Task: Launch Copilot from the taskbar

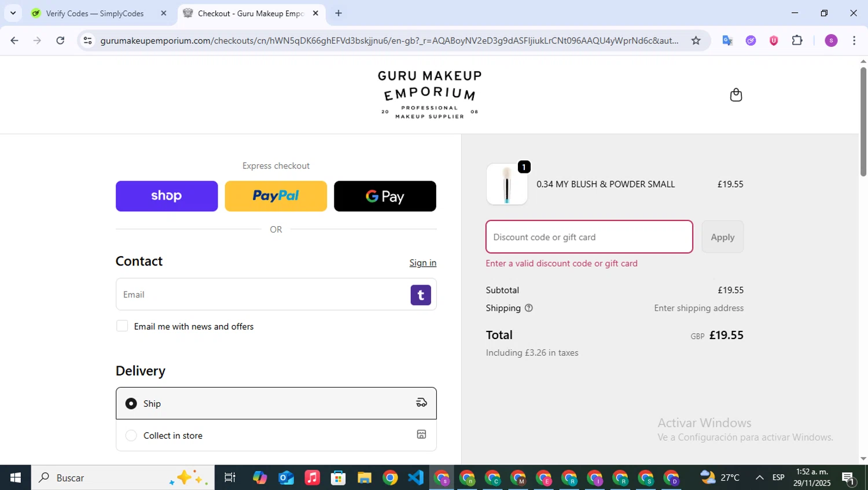Action: (260, 478)
